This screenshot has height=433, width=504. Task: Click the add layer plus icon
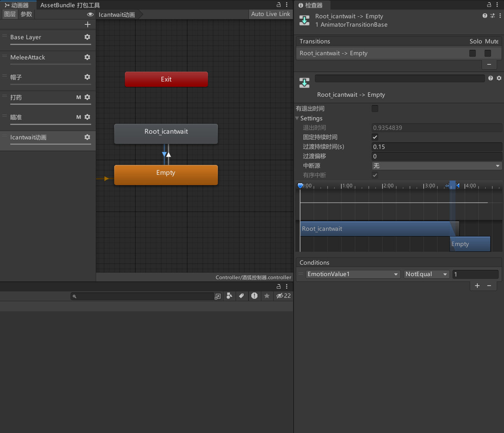[x=88, y=24]
